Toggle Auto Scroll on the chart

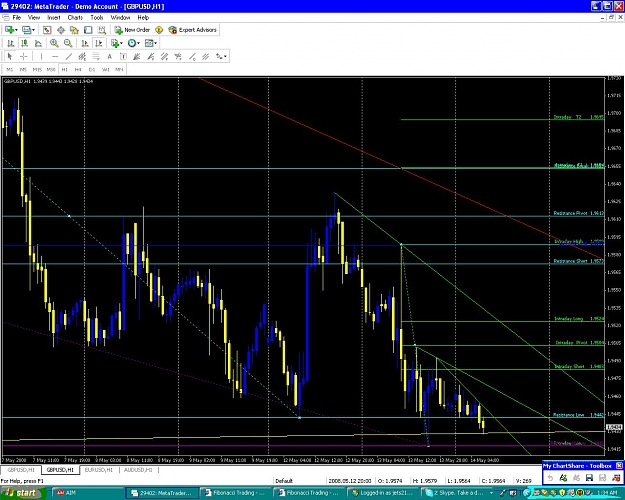tap(85, 43)
